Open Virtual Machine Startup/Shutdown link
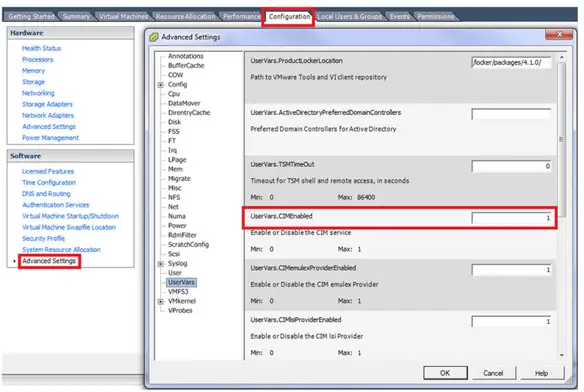The width and height of the screenshot is (584, 392). click(x=70, y=216)
